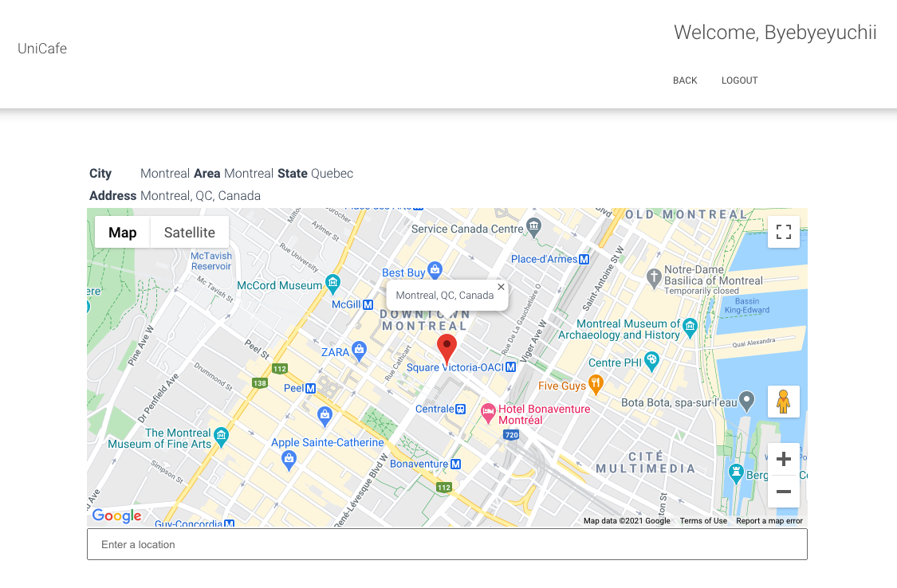The image size is (897, 588).
Task: Click the Five Guys restaurant icon
Action: click(596, 384)
